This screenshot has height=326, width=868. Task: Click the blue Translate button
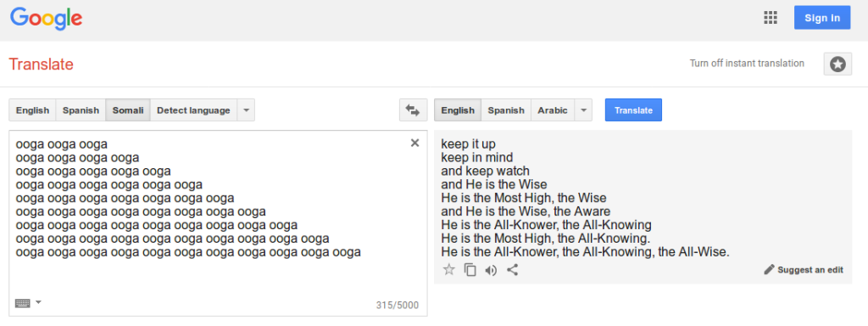click(633, 110)
